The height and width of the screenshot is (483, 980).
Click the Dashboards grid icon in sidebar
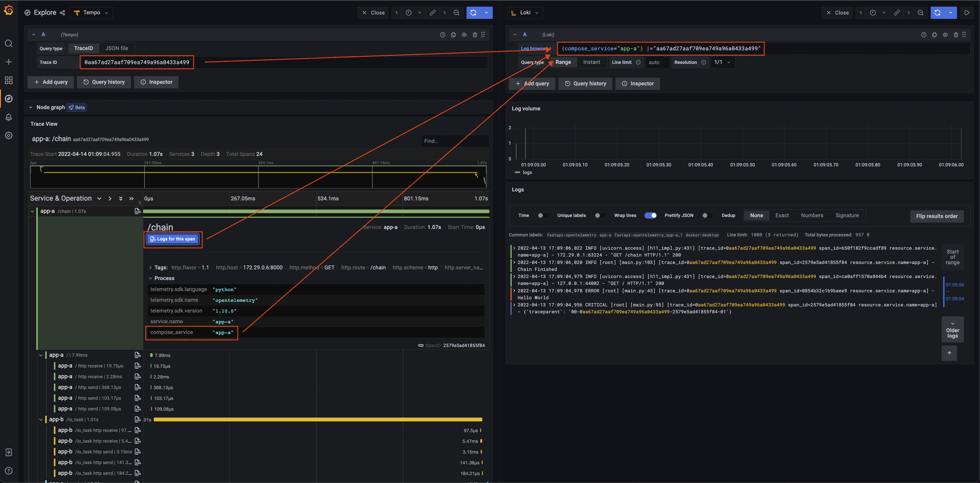tap(8, 80)
